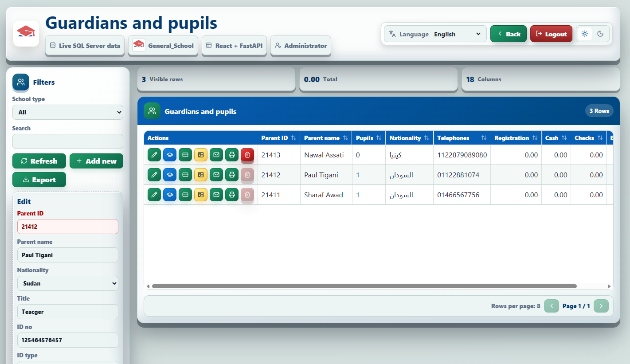Open the Nationality dropdown showing Sudan
The width and height of the screenshot is (630, 364).
point(68,283)
